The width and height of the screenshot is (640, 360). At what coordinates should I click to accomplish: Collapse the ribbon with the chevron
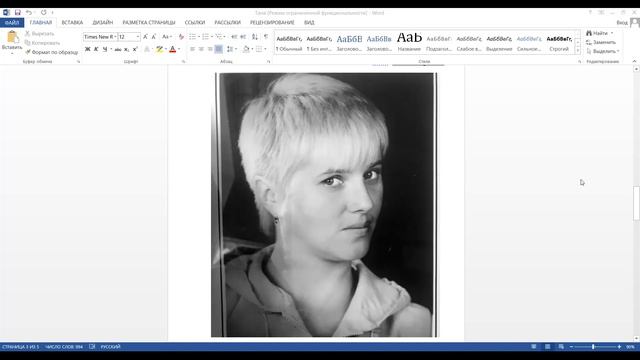pos(634,61)
